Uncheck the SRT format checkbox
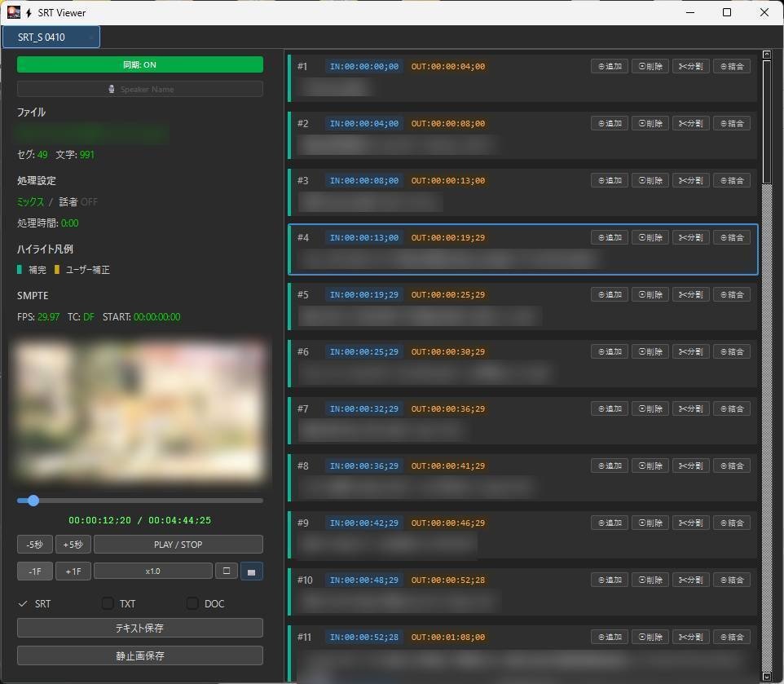This screenshot has width=784, height=684. [23, 603]
